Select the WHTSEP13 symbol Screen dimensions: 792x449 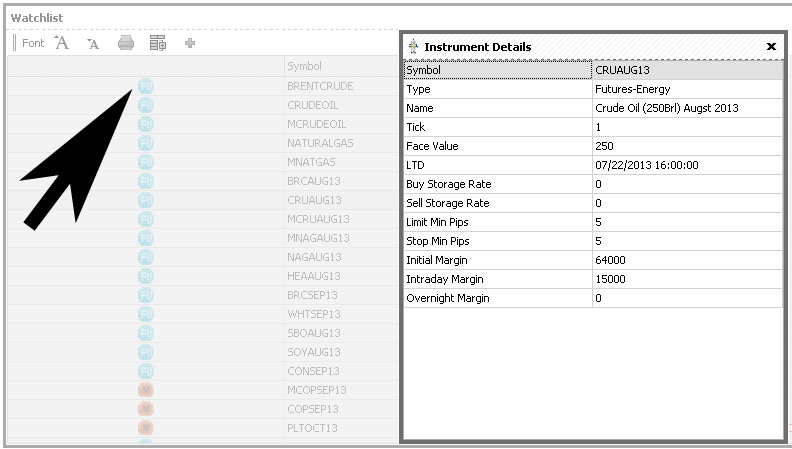click(313, 314)
